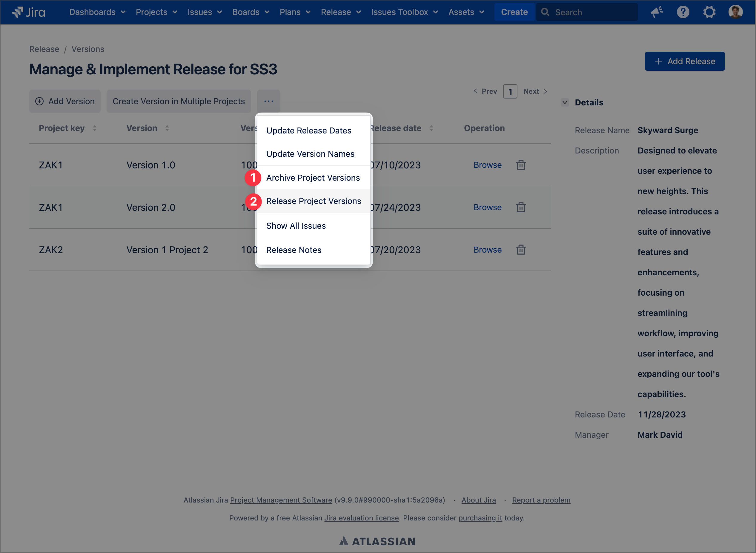
Task: Click the Jira logo
Action: tap(28, 12)
